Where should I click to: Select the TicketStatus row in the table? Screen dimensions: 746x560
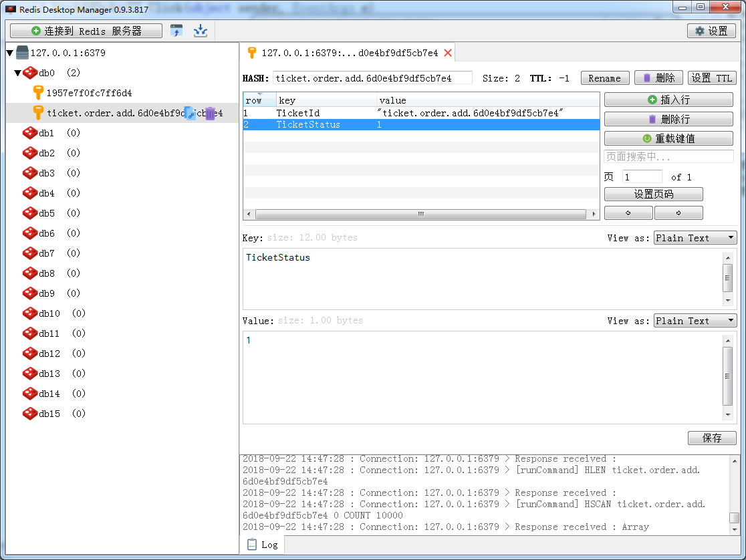421,125
